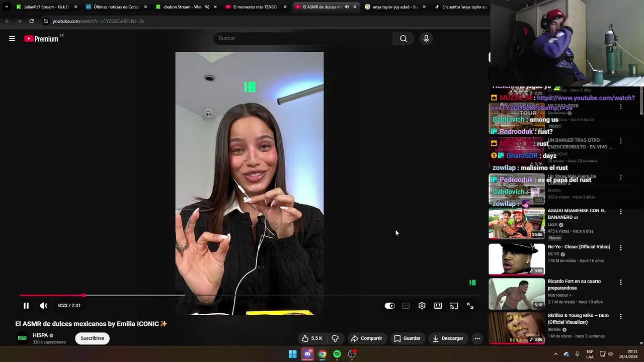Screen dimensions: 644x362
Task: Click the search magnifier button
Action: 403,39
